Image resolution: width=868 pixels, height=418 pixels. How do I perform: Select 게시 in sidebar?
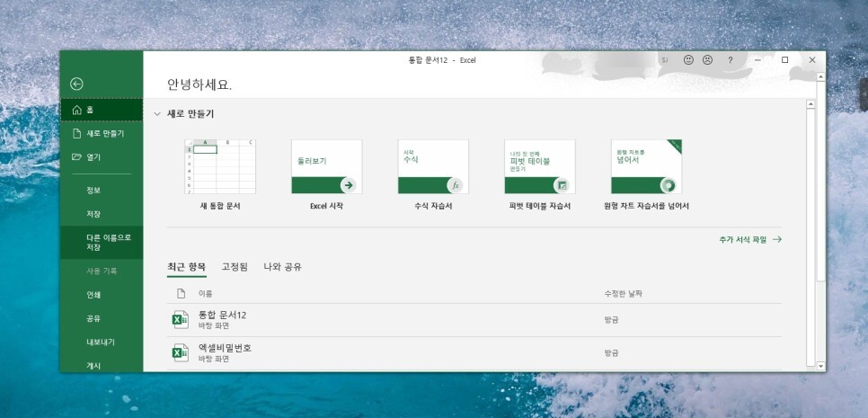pos(102,364)
